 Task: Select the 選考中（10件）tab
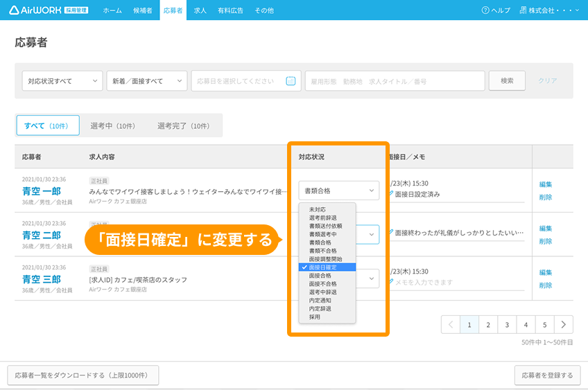(113, 126)
